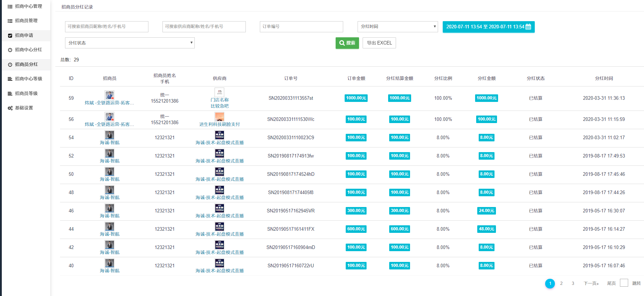The width and height of the screenshot is (644, 296).
Task: Click the list icon beside 招商员管理
Action: (x=10, y=21)
